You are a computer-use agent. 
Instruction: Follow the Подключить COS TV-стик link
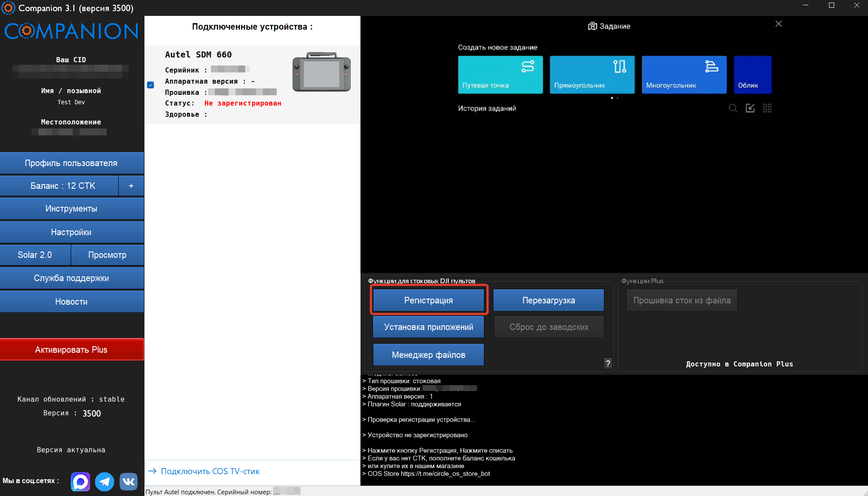[210, 471]
